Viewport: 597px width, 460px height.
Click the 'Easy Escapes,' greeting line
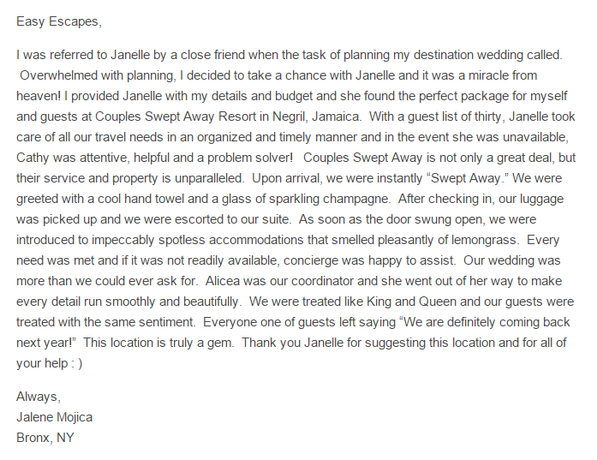pyautogui.click(x=59, y=22)
